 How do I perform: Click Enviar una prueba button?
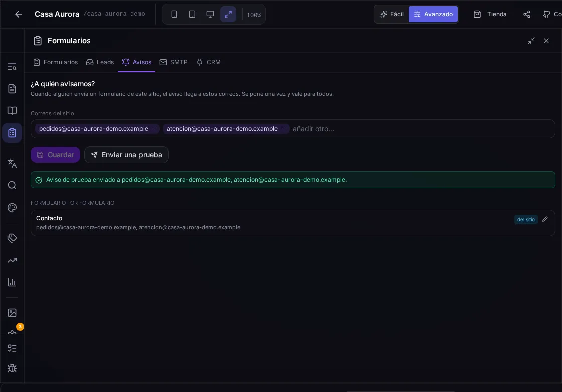(126, 155)
